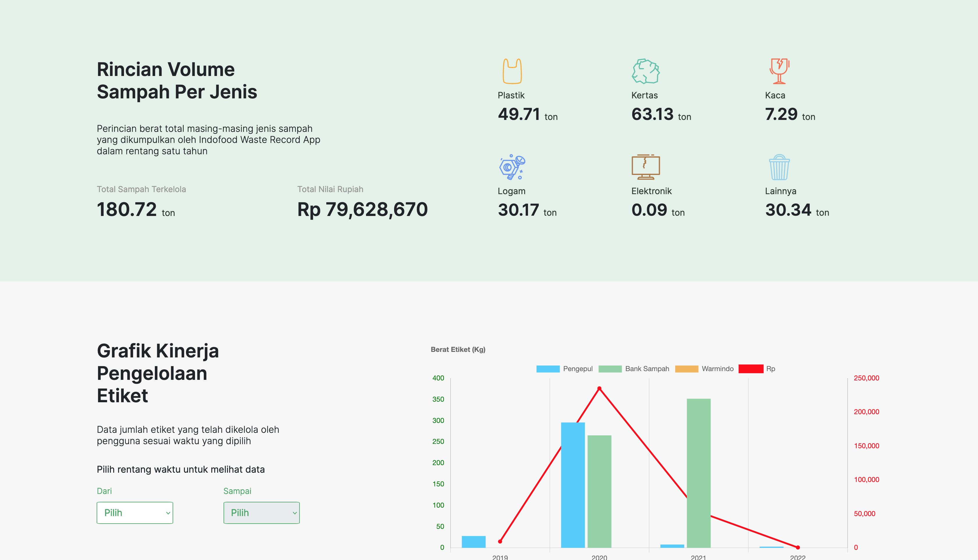
Task: Click the blue Pengepul legend swatch
Action: [x=548, y=369]
